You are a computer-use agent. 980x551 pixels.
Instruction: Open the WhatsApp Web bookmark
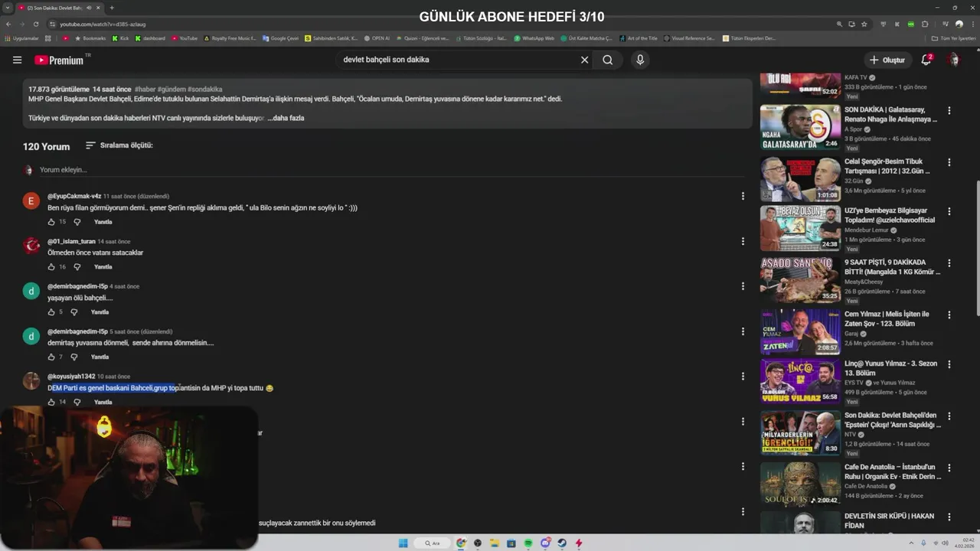(x=534, y=38)
